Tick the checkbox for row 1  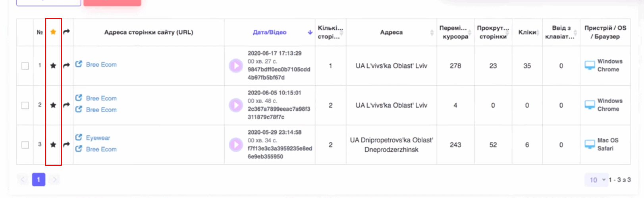[25, 66]
